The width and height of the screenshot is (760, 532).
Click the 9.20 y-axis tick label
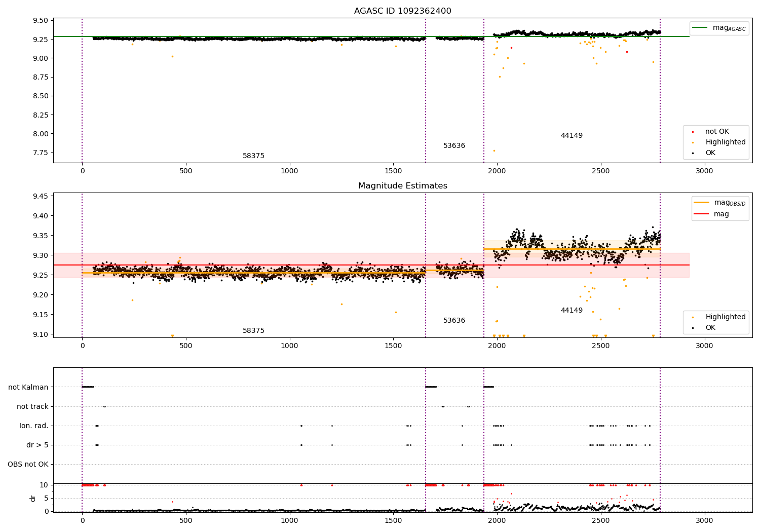(x=41, y=295)
